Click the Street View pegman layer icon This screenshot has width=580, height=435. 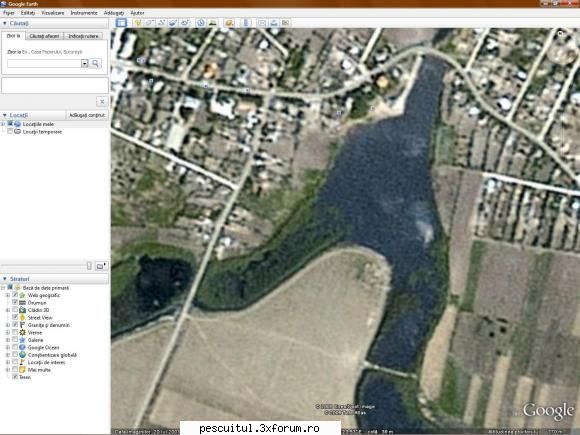(22, 317)
